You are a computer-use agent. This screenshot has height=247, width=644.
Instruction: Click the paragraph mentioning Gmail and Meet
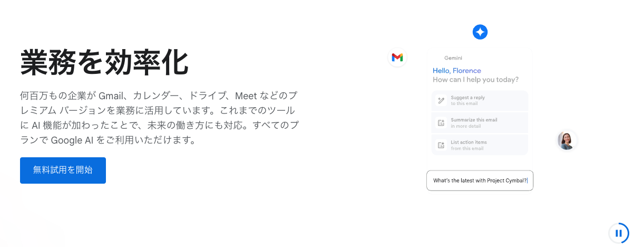pos(160,118)
